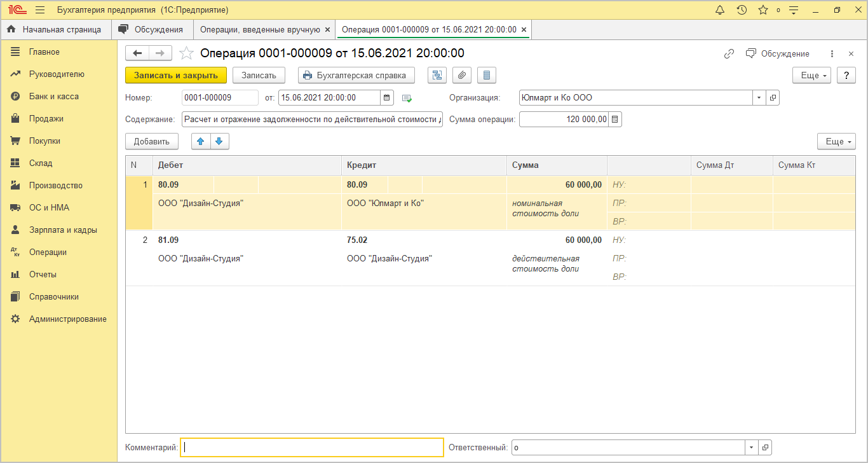This screenshot has height=463, width=868.
Task: Go back with left arrow button
Action: click(137, 53)
